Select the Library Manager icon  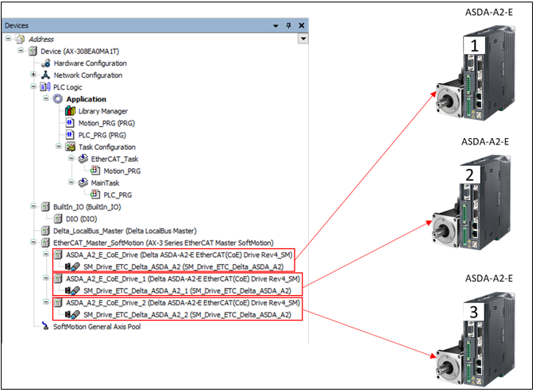click(x=70, y=111)
